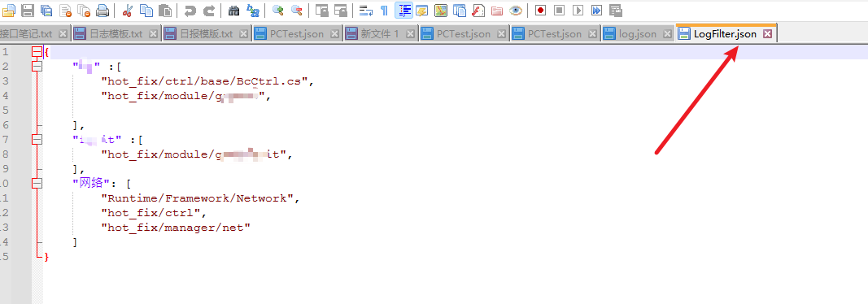868x304 pixels.
Task: Click the "hot_fix/ctrl/base/BcCtrl.cs" string
Action: click(204, 81)
